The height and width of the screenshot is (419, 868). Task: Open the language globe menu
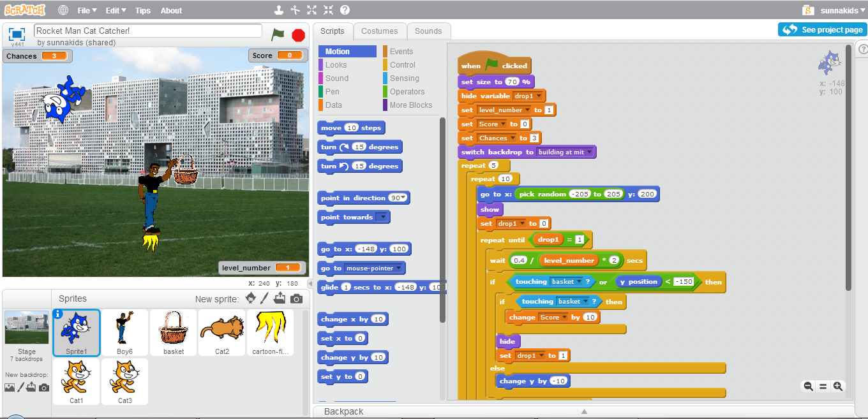[63, 10]
